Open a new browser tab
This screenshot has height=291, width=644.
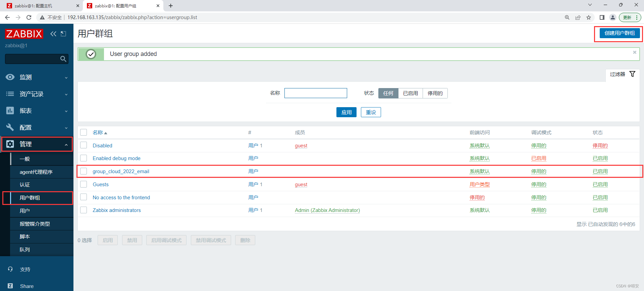point(171,6)
